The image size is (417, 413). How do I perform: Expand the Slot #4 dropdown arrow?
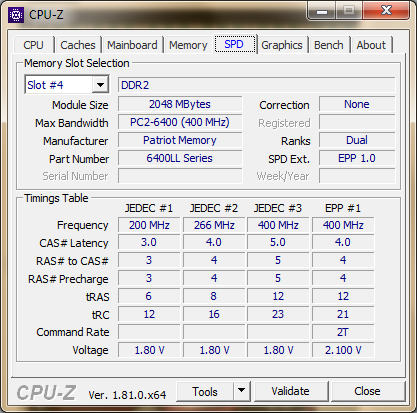click(x=100, y=85)
